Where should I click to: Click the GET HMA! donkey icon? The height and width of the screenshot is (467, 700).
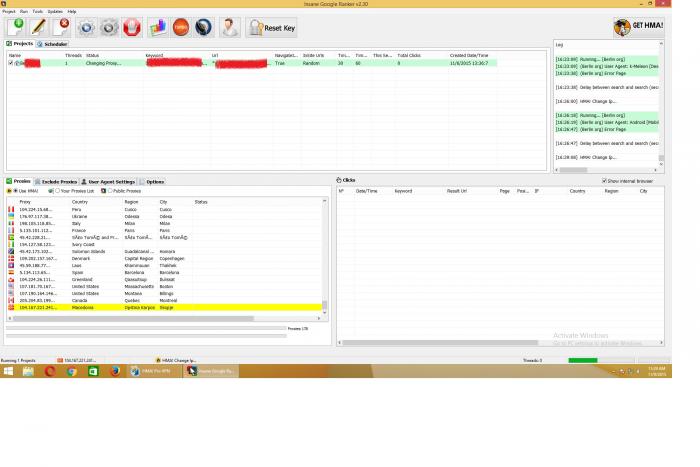coord(621,27)
